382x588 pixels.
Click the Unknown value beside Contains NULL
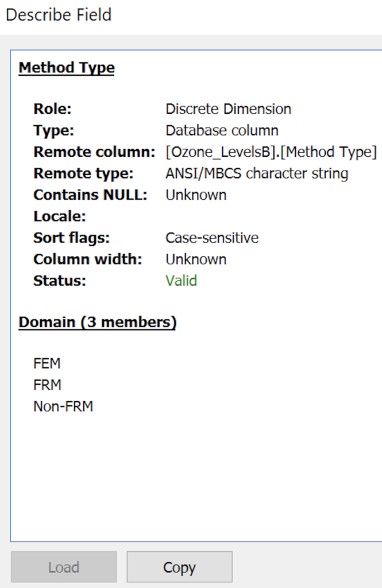[196, 195]
